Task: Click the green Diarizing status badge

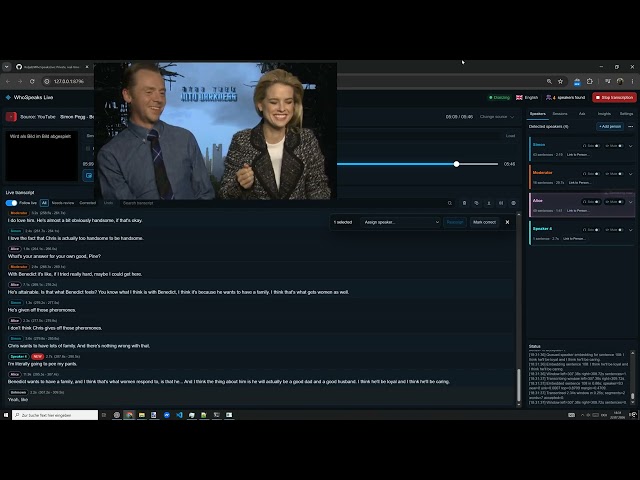Action: (499, 98)
